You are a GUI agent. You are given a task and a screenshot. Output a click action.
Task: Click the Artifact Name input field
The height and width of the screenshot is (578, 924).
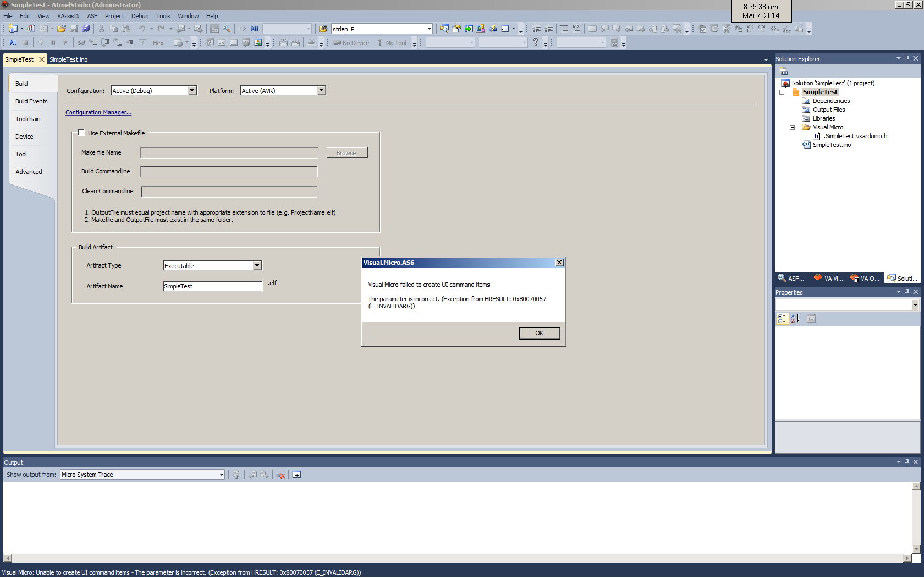[x=212, y=286]
